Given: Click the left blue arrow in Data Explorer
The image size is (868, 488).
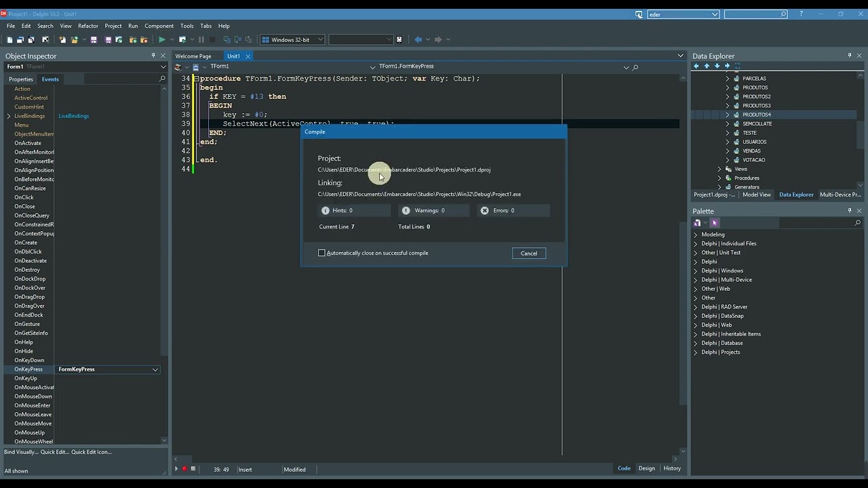Looking at the screenshot, I should (696, 66).
